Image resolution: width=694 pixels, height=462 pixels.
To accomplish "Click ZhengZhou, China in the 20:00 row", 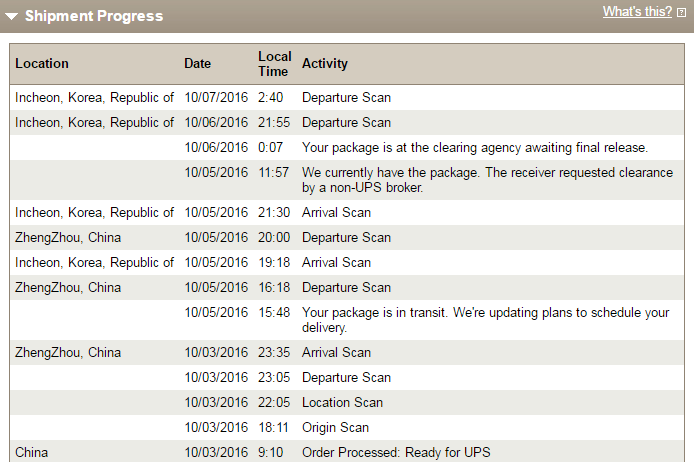I will (x=68, y=238).
